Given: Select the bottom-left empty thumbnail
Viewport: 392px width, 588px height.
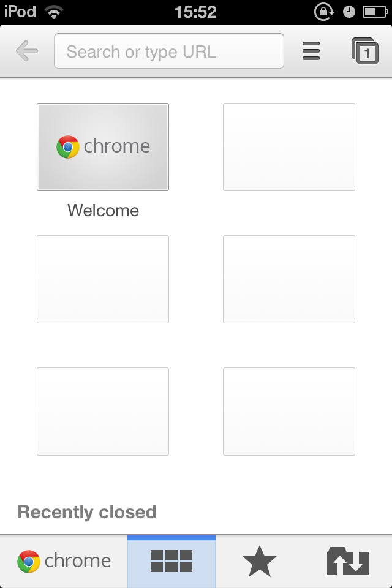Looking at the screenshot, I should click(x=103, y=412).
